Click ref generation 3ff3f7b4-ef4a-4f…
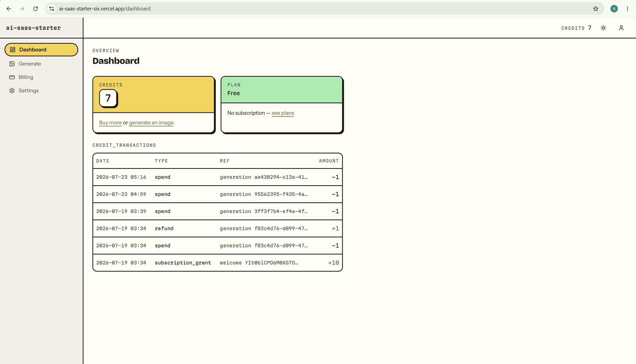Screen dimensions: 636x364 [x=264, y=211]
